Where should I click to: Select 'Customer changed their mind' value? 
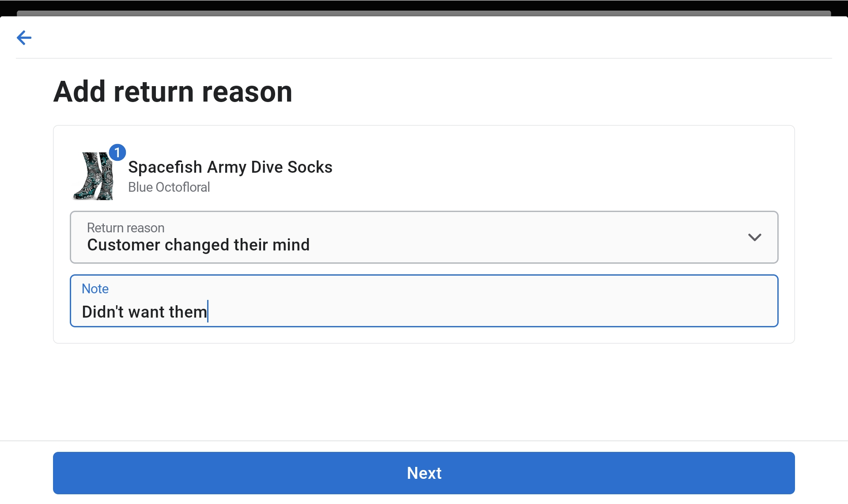tap(198, 245)
